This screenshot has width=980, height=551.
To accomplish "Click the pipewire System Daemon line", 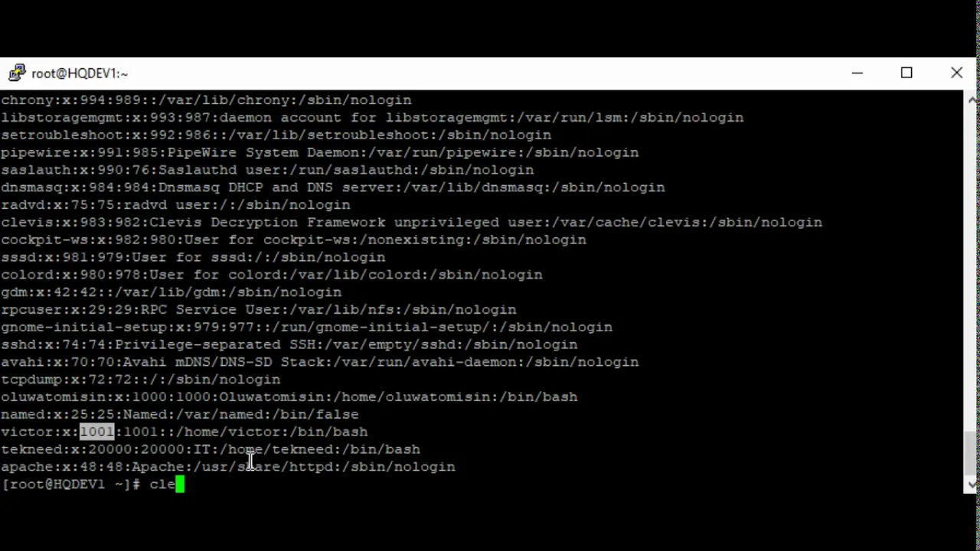I will coord(320,152).
